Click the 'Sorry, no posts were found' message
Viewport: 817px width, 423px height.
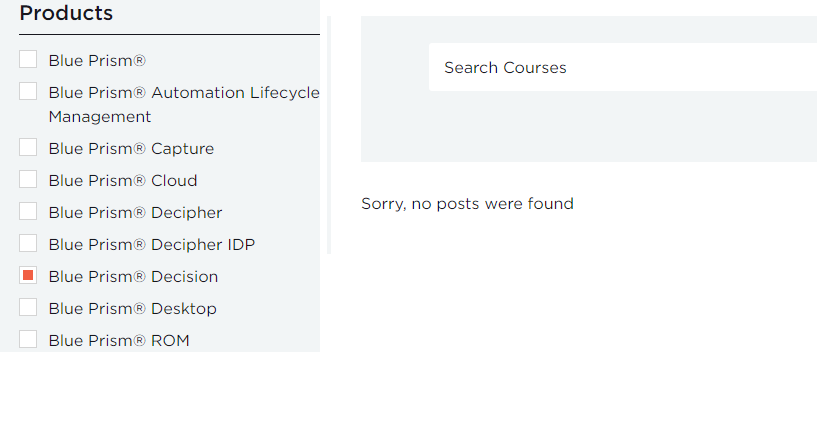467,204
